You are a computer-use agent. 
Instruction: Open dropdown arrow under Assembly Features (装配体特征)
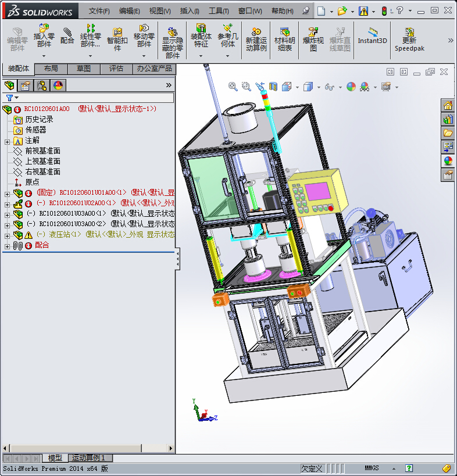(201, 56)
